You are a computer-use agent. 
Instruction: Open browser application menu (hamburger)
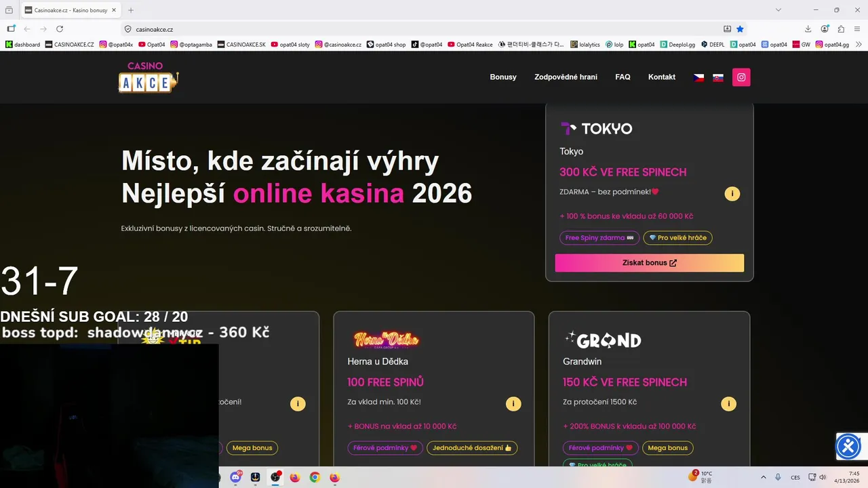857,29
